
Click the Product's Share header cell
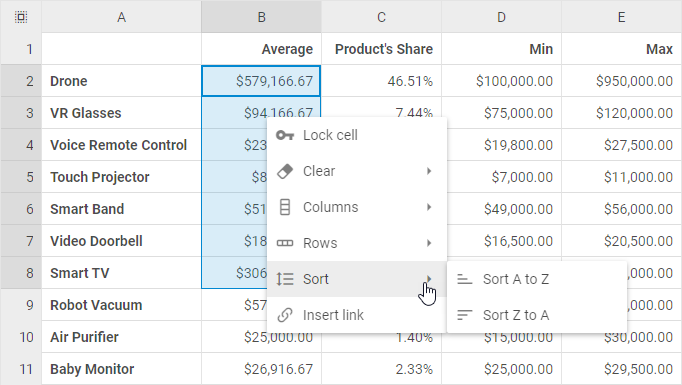[x=381, y=49]
